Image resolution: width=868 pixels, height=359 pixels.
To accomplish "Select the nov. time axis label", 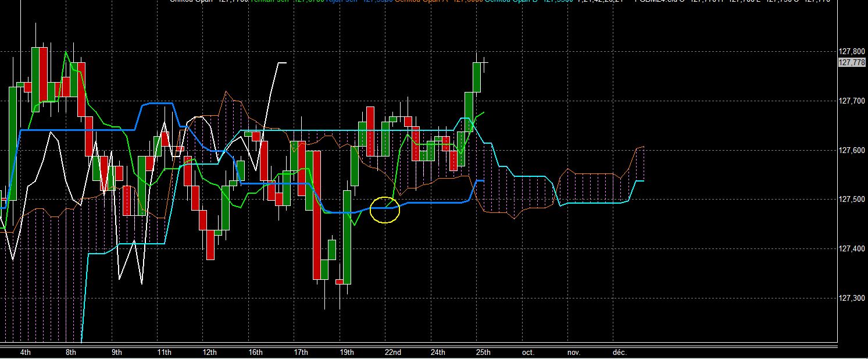I will (x=574, y=352).
